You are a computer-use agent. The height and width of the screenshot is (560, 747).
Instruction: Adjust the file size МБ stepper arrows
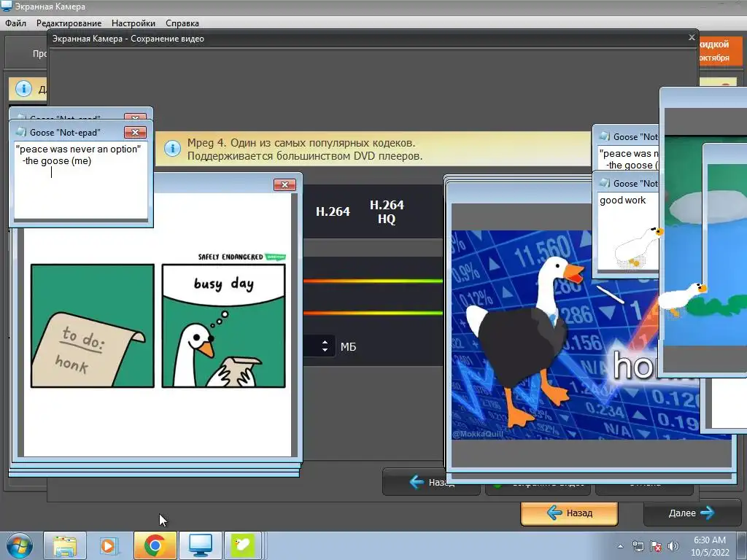click(x=325, y=346)
